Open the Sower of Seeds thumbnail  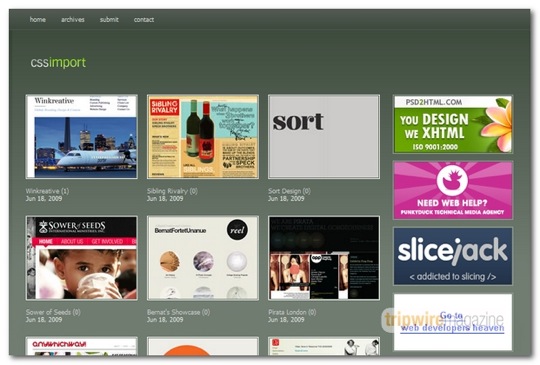pos(82,258)
